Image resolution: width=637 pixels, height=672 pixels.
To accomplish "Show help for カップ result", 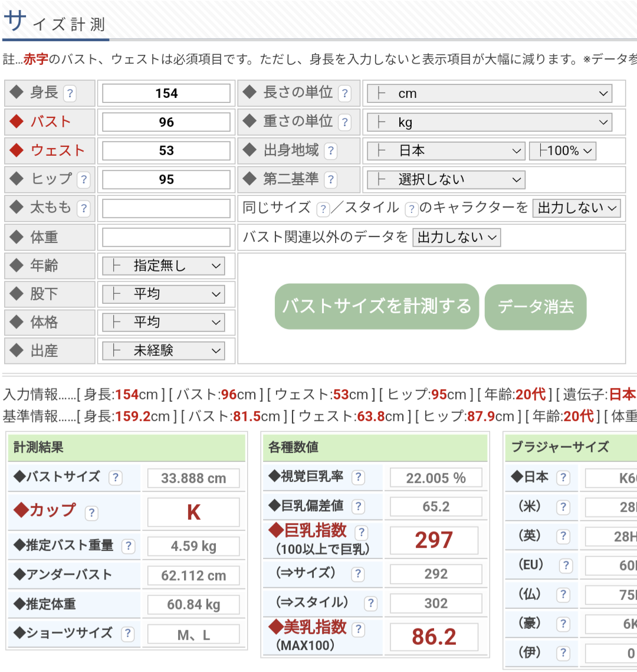I will [91, 513].
